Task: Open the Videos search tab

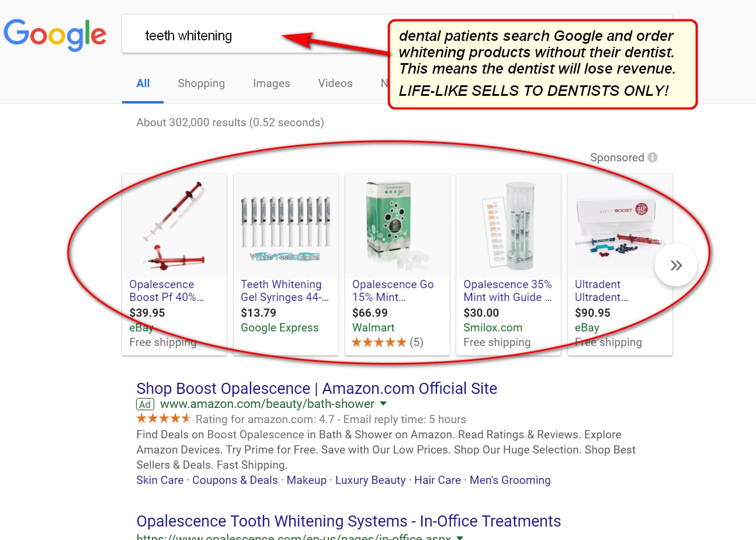Action: pos(335,84)
